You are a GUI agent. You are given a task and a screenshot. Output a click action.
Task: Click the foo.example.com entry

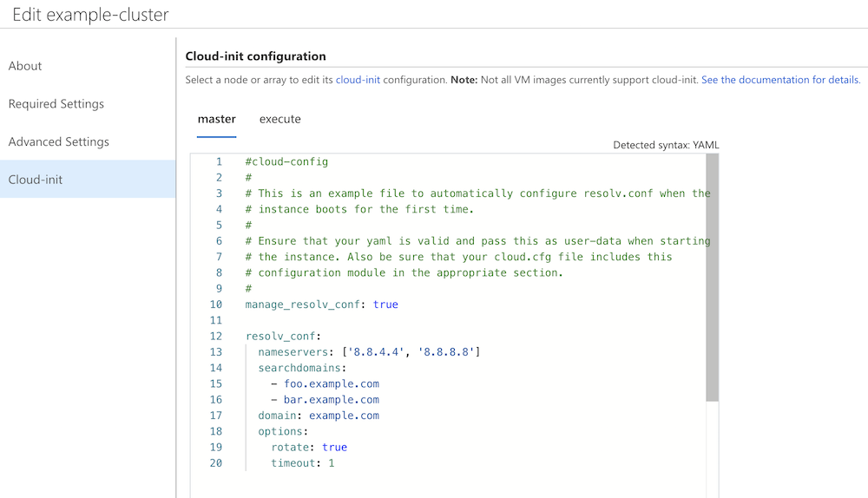pos(332,384)
